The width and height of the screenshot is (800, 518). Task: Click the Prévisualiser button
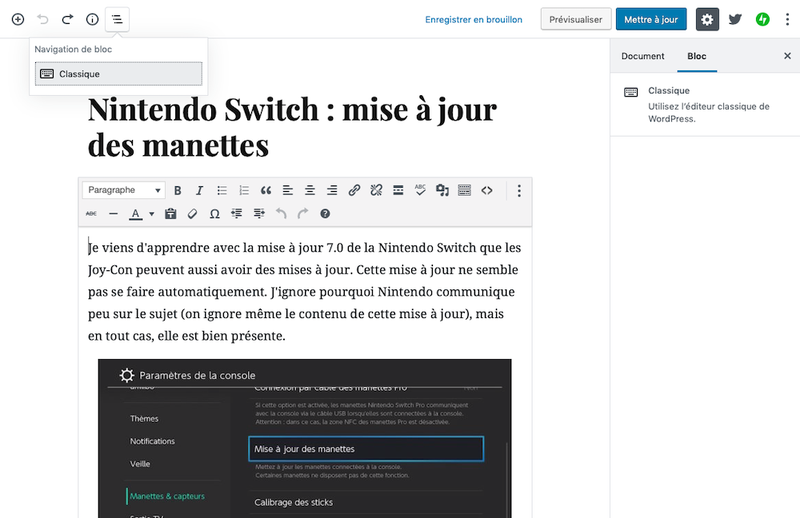point(576,19)
